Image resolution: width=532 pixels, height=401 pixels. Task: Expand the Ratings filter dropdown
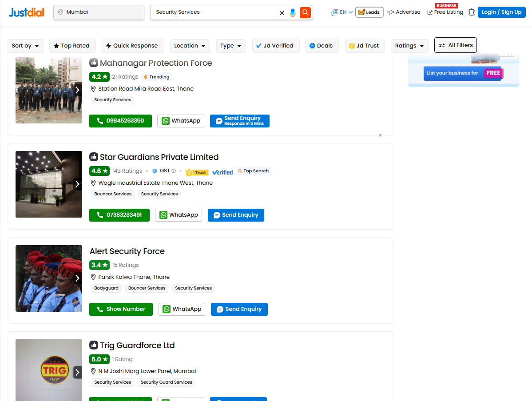[409, 46]
